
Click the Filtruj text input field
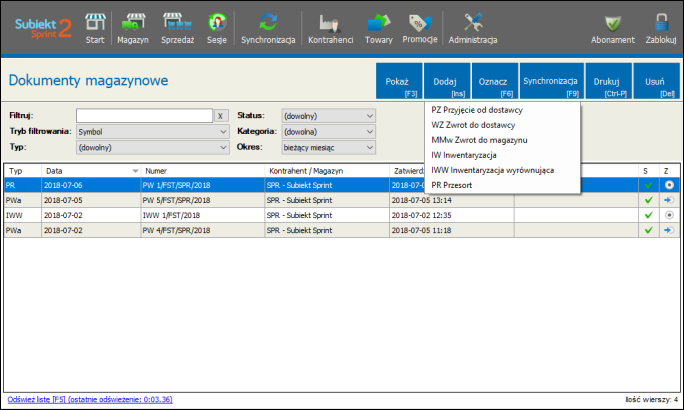coord(145,115)
